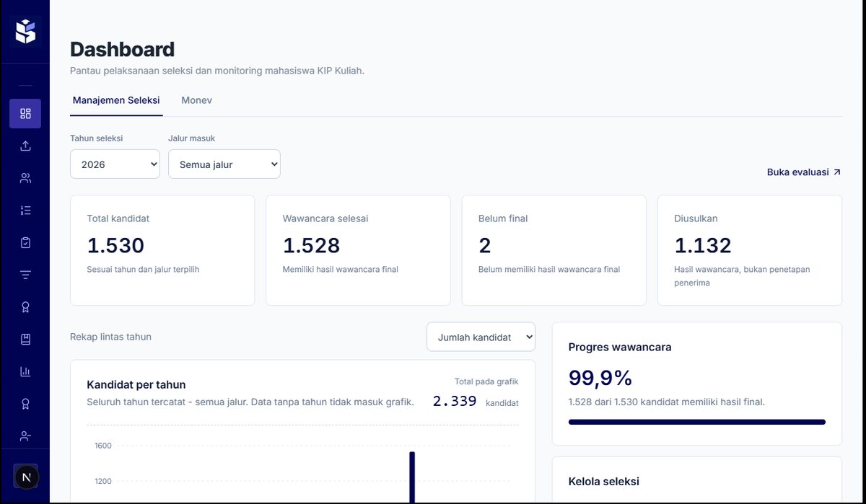
Task: Open the numbered list icon in sidebar
Action: [25, 211]
